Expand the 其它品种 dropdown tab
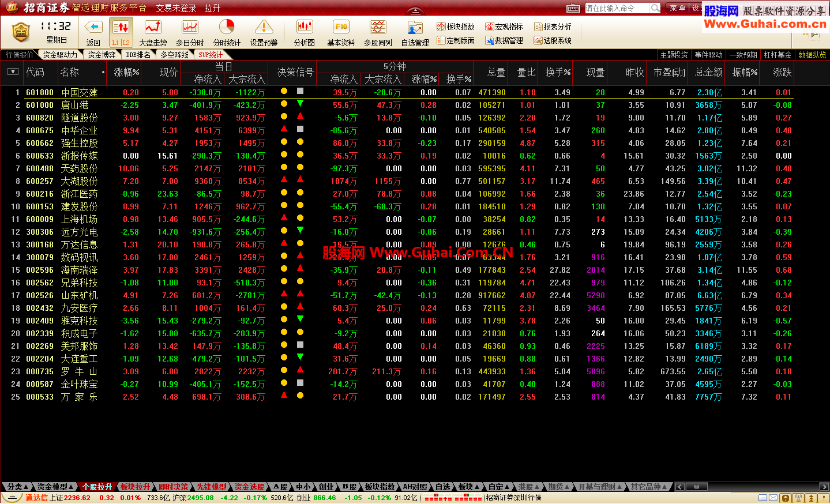 pos(648,487)
